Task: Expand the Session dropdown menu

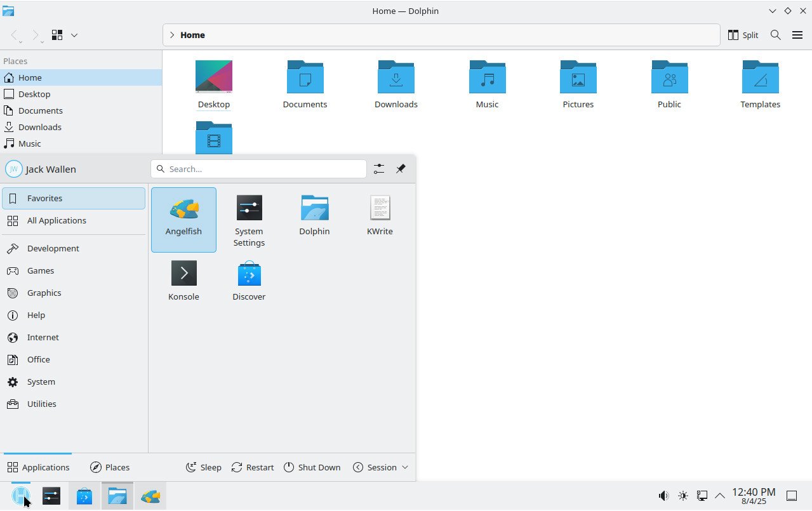Action: [380, 467]
